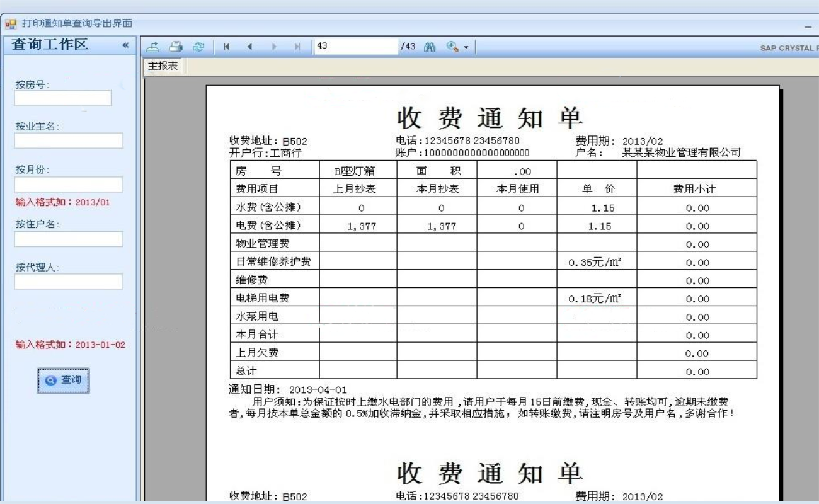Select the 主报表 tab
Viewport: 819px width, 504px height.
(x=163, y=66)
